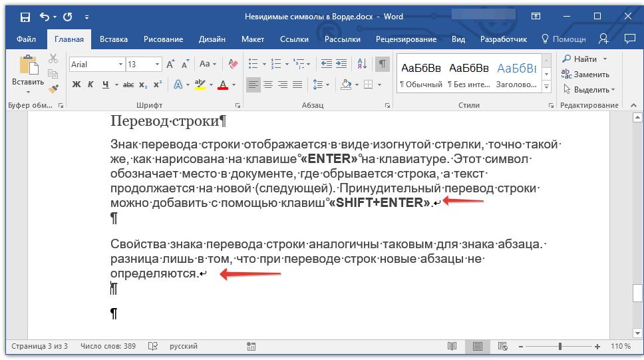Click the zoom slider in status bar
Image resolution: width=644 pixels, height=360 pixels.
(x=560, y=347)
